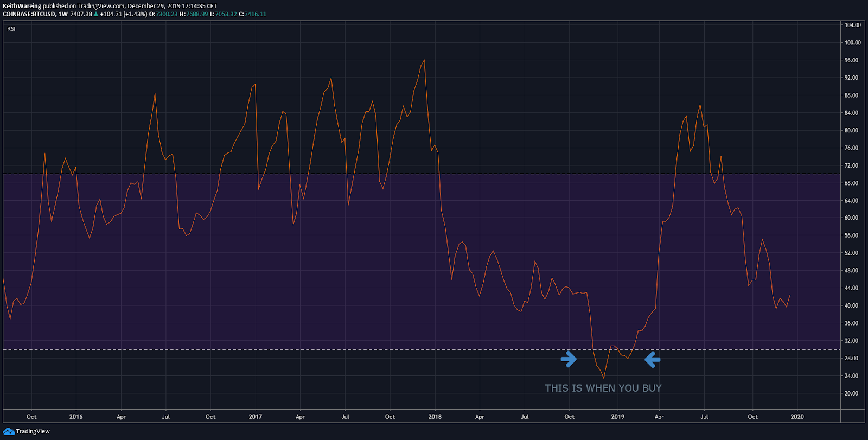Click the 88.00 scale value
This screenshot has width=868, height=440.
pyautogui.click(x=851, y=95)
